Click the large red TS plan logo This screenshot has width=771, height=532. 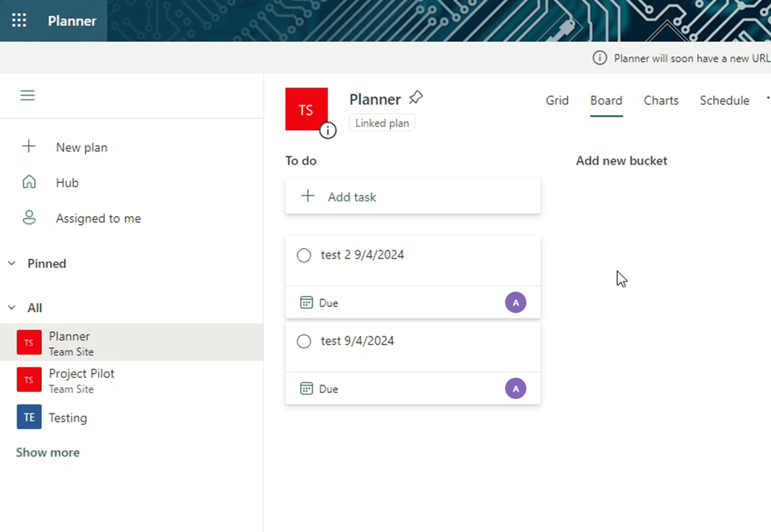[306, 109]
